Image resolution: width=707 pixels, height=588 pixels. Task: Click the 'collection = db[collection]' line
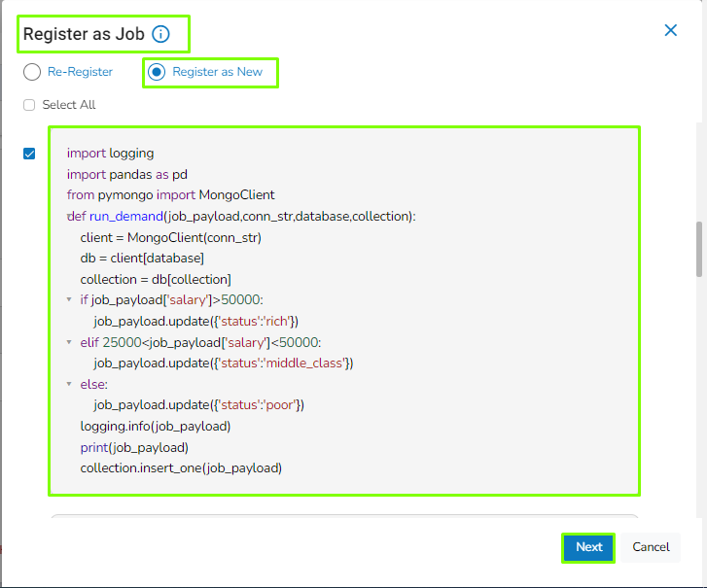pos(156,279)
